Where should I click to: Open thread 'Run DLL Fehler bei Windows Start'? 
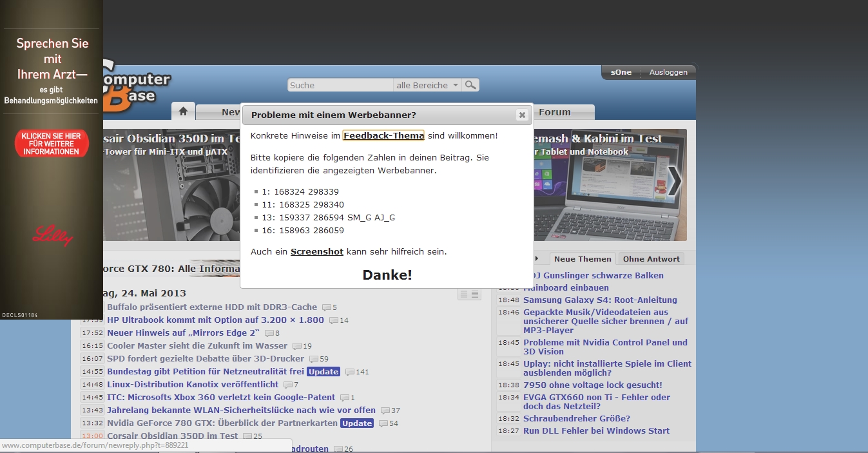(x=596, y=431)
